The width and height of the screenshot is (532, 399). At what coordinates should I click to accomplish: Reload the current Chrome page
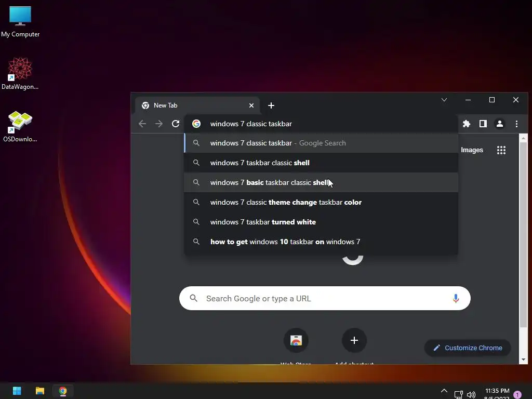(176, 124)
